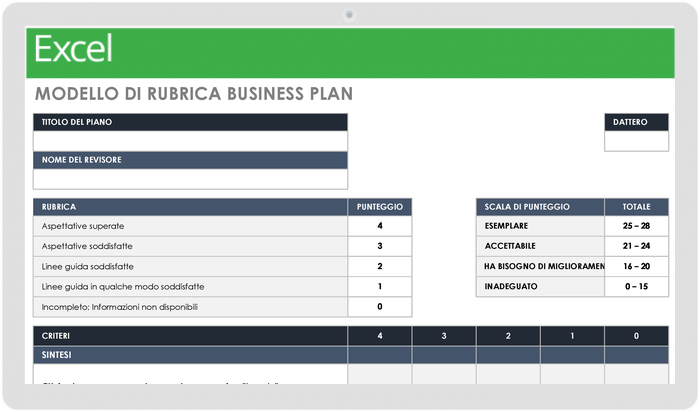Viewport: 700px width, 412px height.
Task: Select 'Linee guida in qualche modo soddisfatte'
Action: [190, 287]
